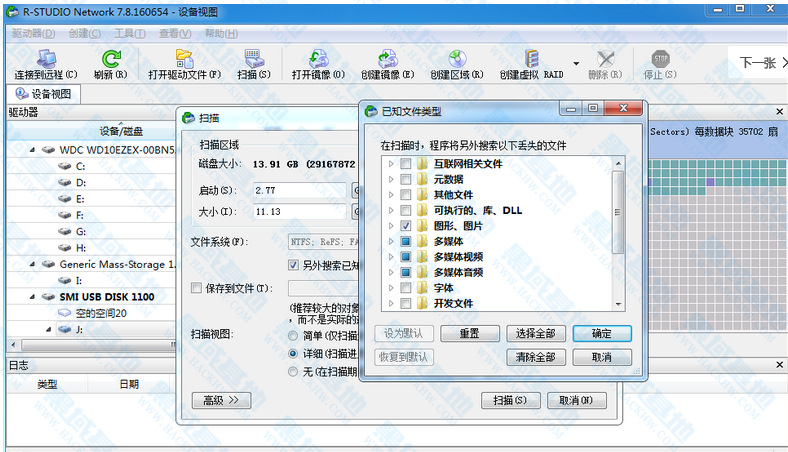Toggle the 多媒体 checkbox
This screenshot has width=788, height=452.
406,241
